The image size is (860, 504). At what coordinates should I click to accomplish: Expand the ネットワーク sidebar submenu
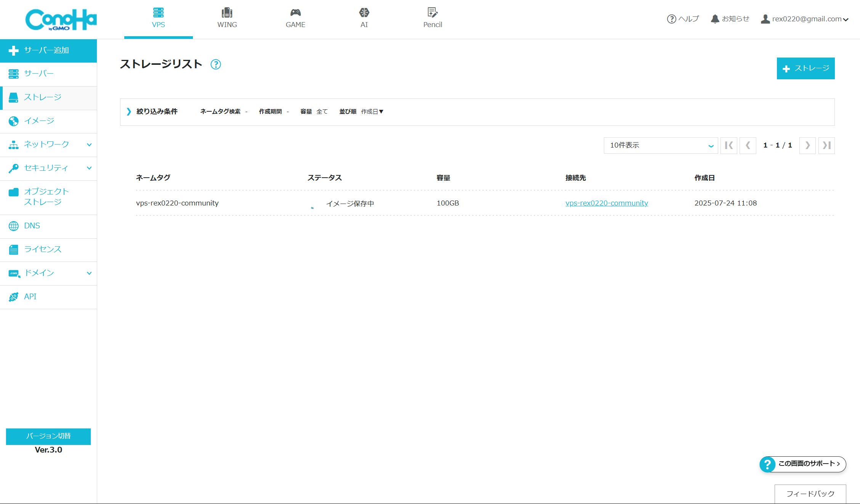[x=47, y=144]
